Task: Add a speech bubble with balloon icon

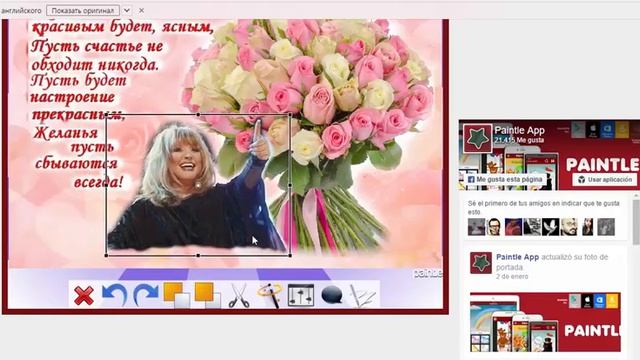Action: [x=332, y=295]
